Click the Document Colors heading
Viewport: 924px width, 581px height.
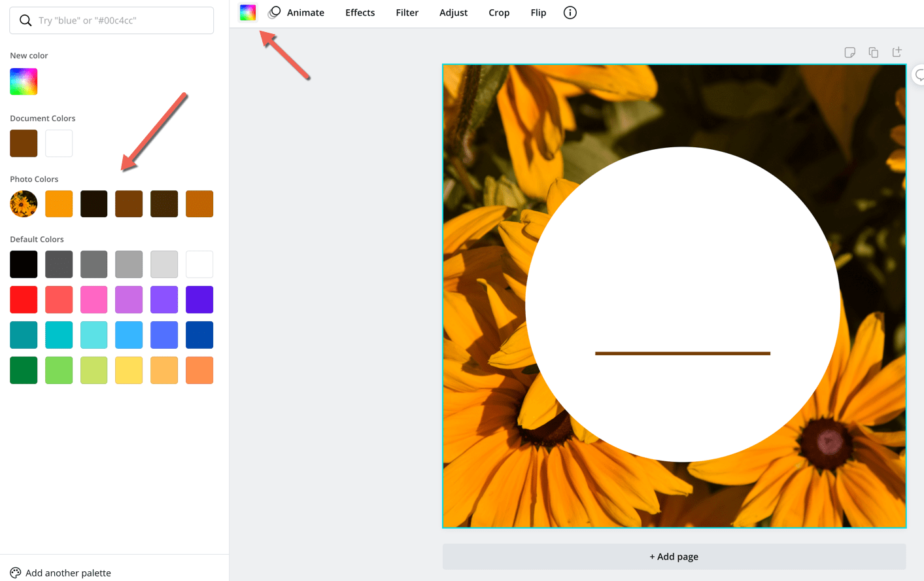(x=43, y=118)
